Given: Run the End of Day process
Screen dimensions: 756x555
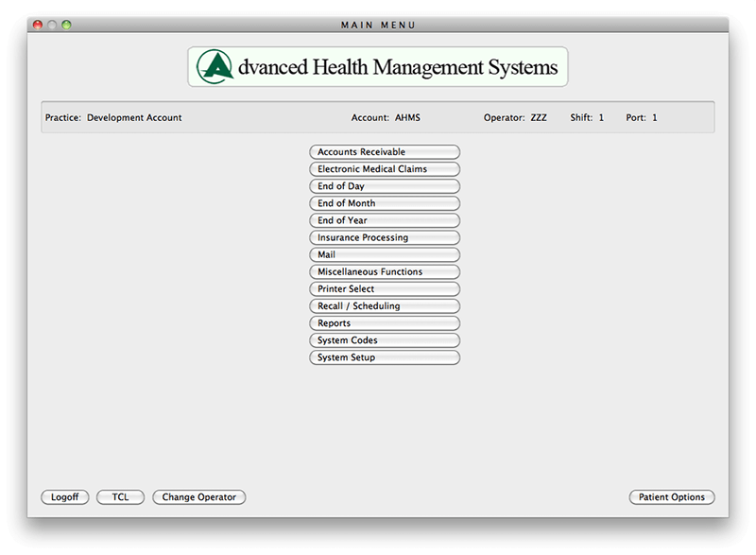Looking at the screenshot, I should tap(384, 185).
